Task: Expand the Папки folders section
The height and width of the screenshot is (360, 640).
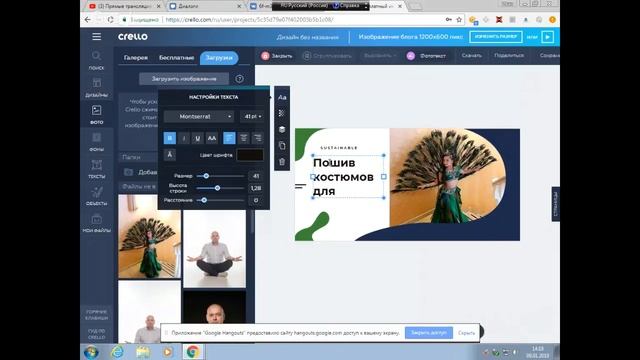Action: (139, 157)
